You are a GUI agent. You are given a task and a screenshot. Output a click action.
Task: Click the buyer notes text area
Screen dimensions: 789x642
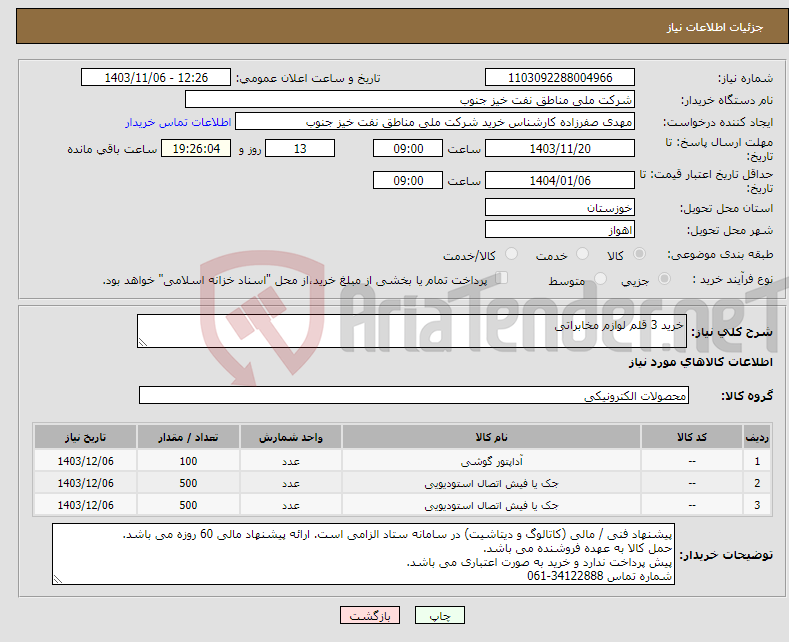(363, 554)
